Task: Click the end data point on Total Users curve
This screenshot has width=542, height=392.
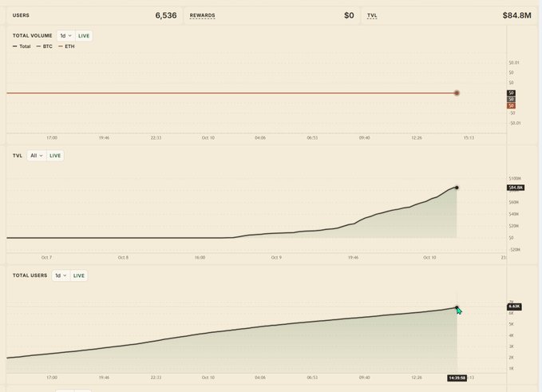Action: [457, 307]
